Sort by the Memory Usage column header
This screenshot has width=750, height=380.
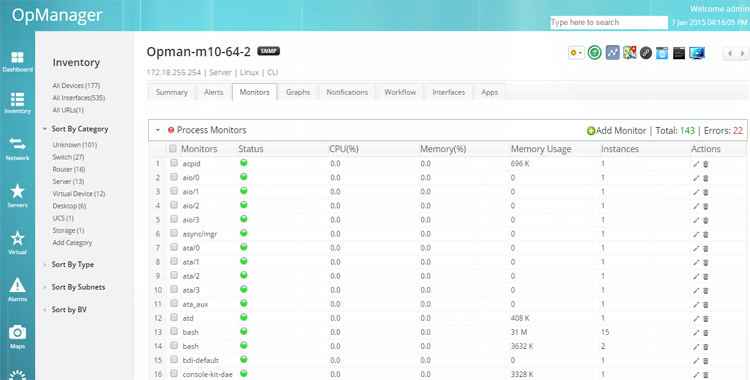click(x=541, y=149)
